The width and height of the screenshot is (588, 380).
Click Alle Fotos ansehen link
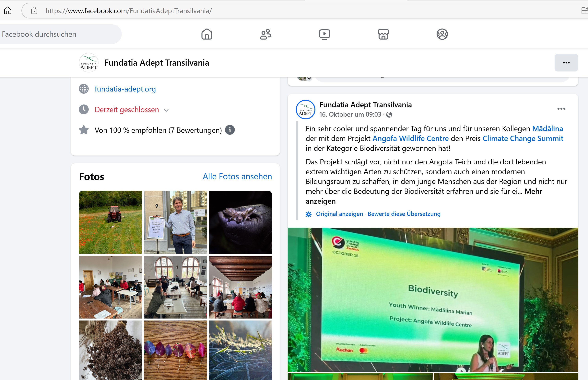[x=237, y=176]
